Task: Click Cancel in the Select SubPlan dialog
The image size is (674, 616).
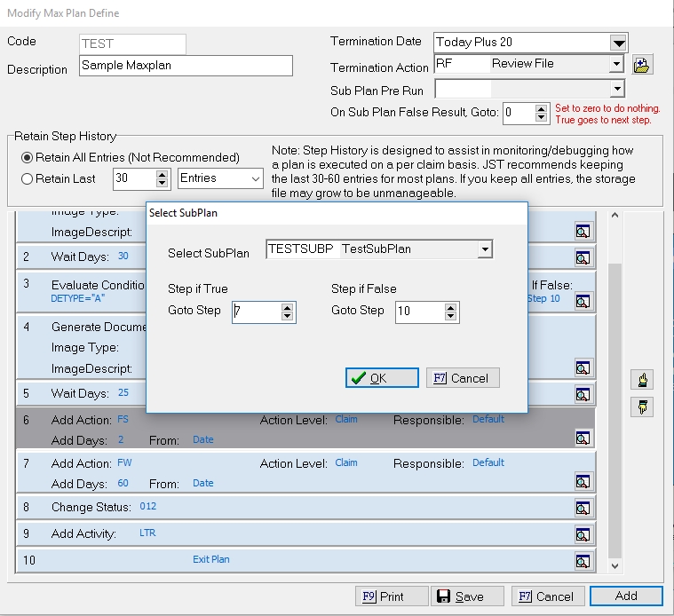Action: [462, 378]
